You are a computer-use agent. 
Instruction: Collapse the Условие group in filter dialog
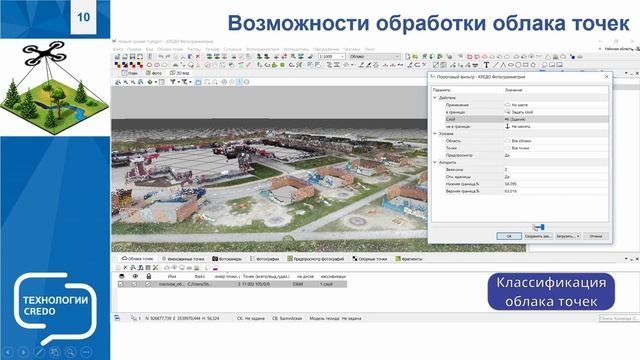point(435,134)
